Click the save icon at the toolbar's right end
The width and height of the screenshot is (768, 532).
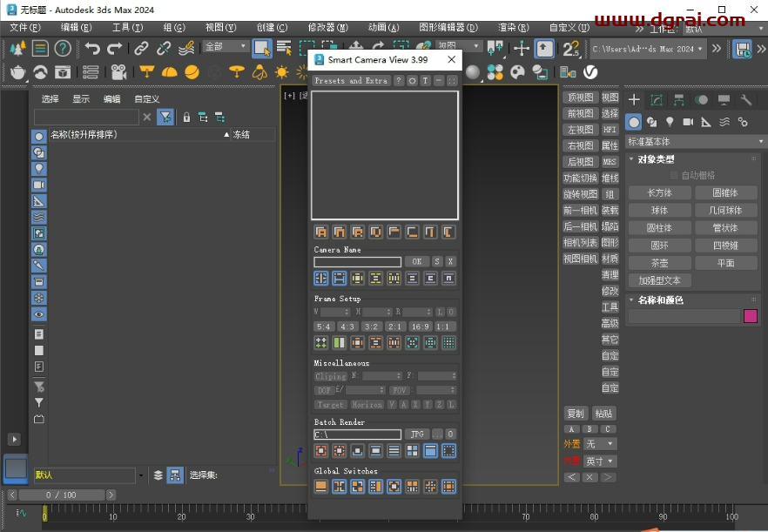pos(743,49)
